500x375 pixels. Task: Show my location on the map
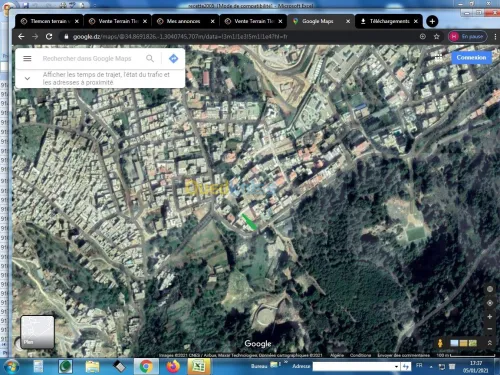[x=490, y=303]
